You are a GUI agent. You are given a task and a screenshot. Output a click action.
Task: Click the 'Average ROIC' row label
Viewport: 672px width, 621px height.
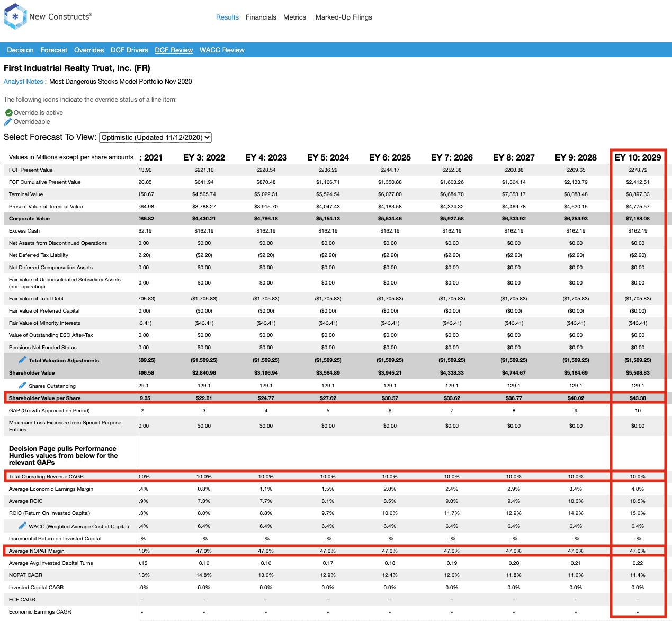pyautogui.click(x=26, y=501)
